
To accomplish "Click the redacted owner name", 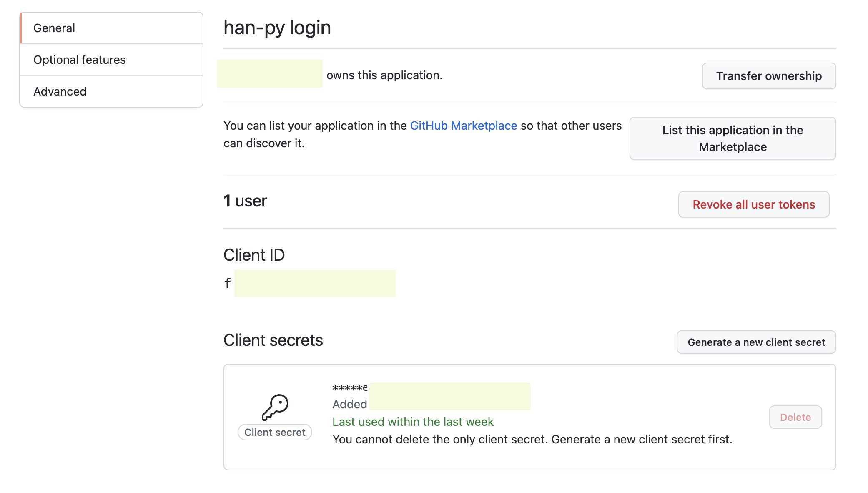I will click(269, 74).
